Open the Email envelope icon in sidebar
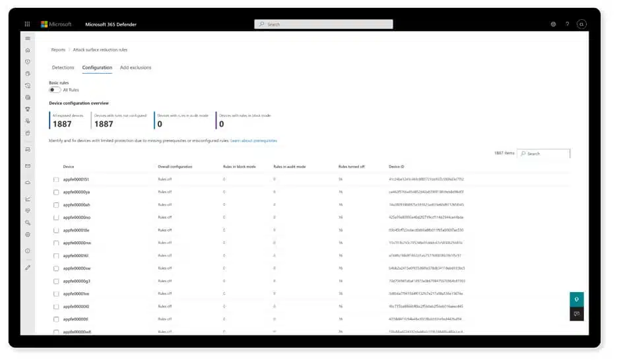This screenshot has width=617, height=364. tap(28, 166)
